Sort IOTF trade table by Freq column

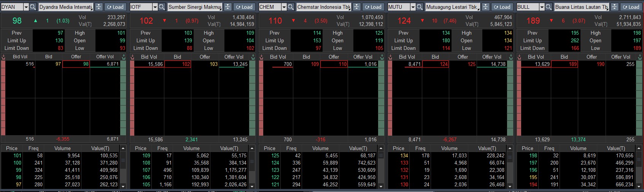click(x=162, y=148)
